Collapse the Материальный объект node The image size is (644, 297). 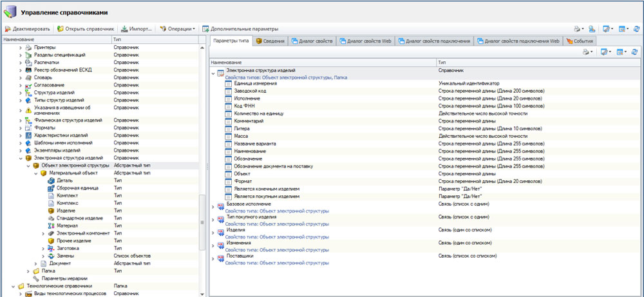[x=36, y=173]
